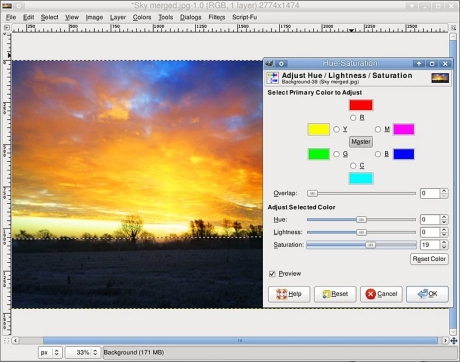Viewport: 460px width, 362px height.
Task: Click the magenta color swatch
Action: (404, 129)
